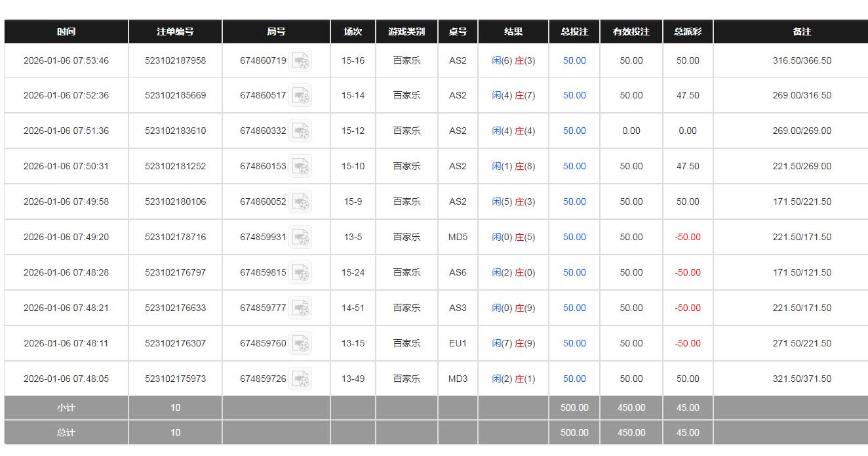The image size is (868, 456).
Task: Select bet number 523102187958 cell
Action: [x=175, y=61]
